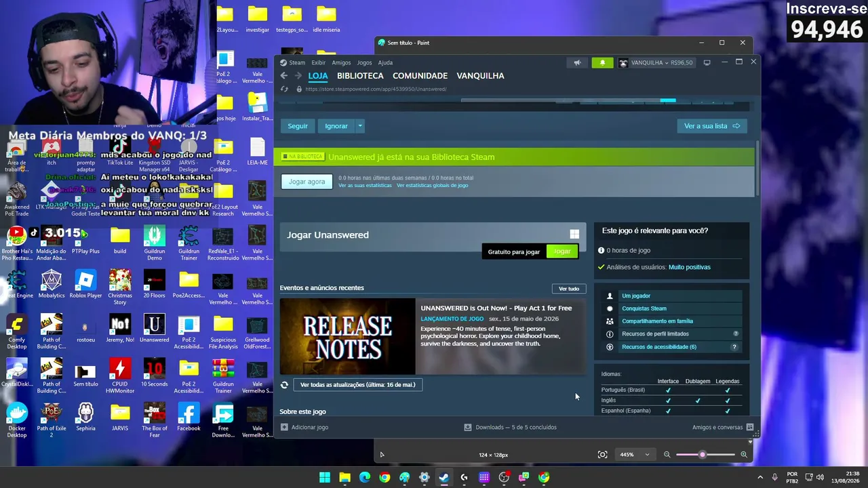Click Jogar agora button
Screen dimensions: 868x488
pos(307,182)
